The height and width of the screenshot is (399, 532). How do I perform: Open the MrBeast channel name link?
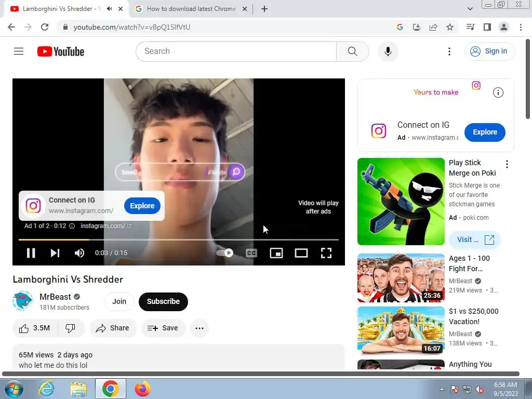click(x=55, y=297)
